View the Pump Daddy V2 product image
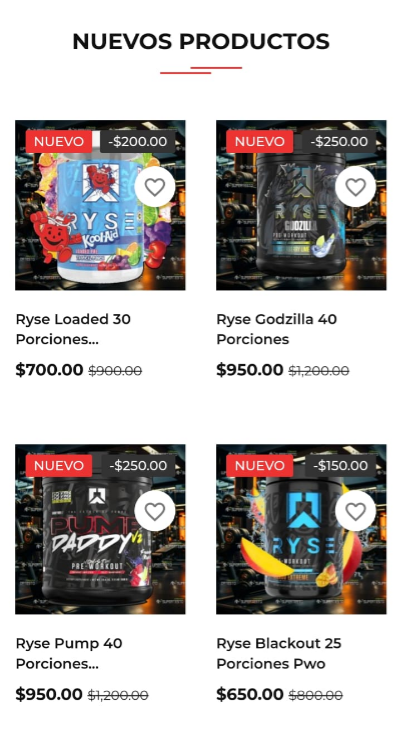401x732 pixels. point(100,529)
